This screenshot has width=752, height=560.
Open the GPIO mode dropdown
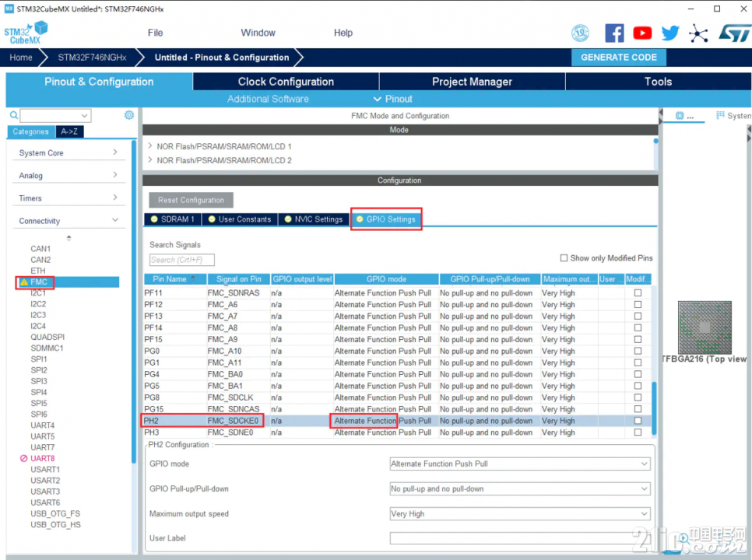(x=520, y=464)
